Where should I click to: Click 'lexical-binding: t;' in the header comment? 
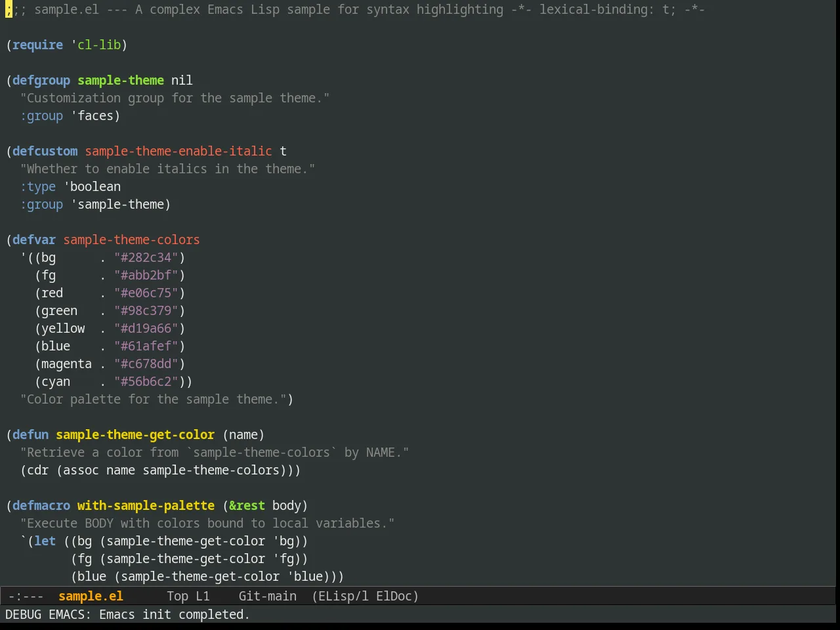[608, 9]
